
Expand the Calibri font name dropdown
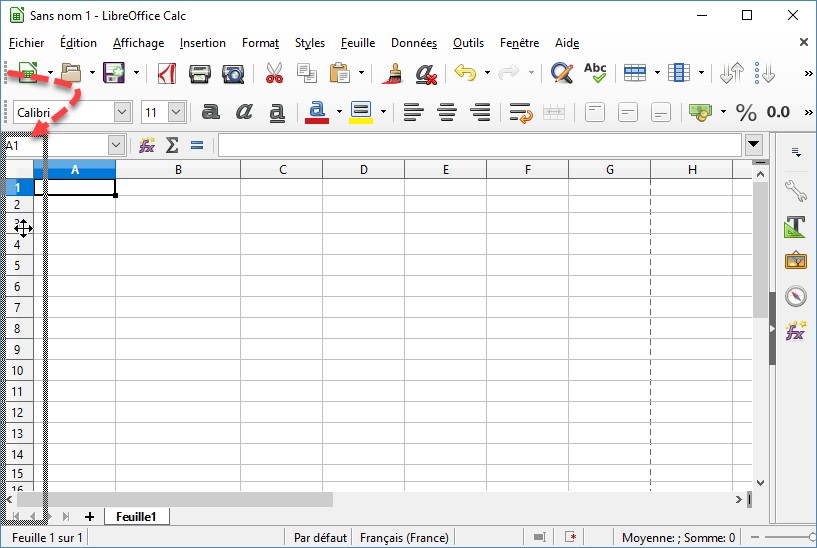click(x=123, y=112)
